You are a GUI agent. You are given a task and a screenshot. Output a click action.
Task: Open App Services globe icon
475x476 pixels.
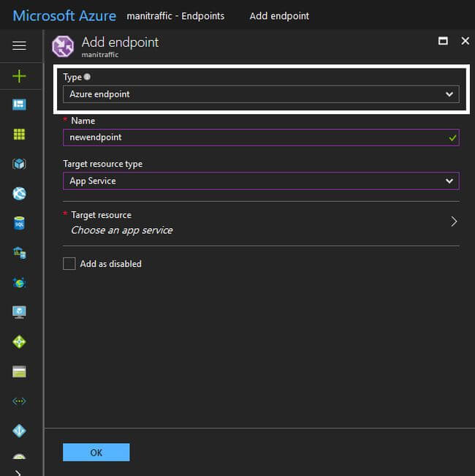pyautogui.click(x=20, y=194)
